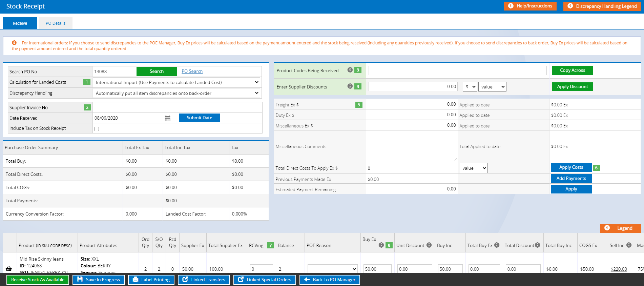The height and width of the screenshot is (286, 644).
Task: Click the warning icon in international orders notice
Action: point(14,43)
